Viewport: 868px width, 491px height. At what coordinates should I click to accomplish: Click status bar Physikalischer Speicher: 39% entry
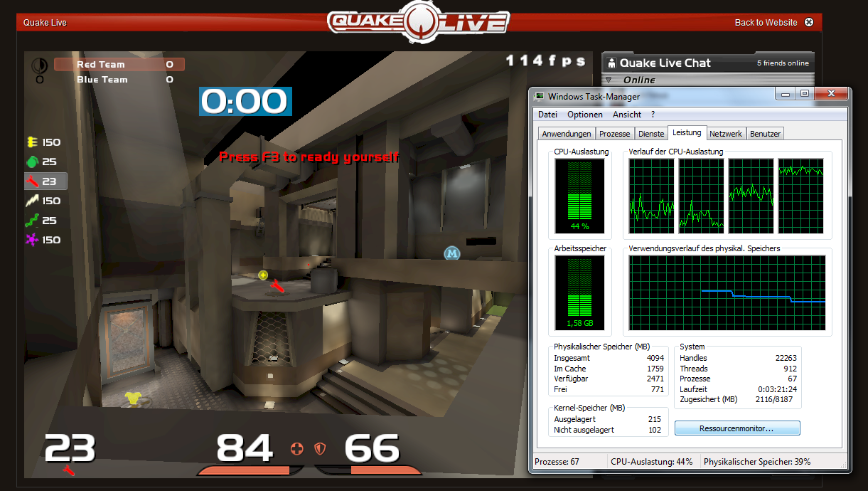(x=757, y=462)
